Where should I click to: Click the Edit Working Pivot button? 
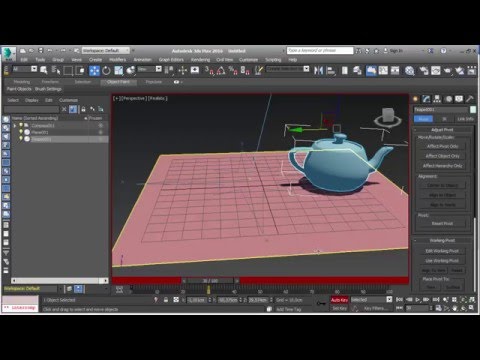tap(442, 251)
